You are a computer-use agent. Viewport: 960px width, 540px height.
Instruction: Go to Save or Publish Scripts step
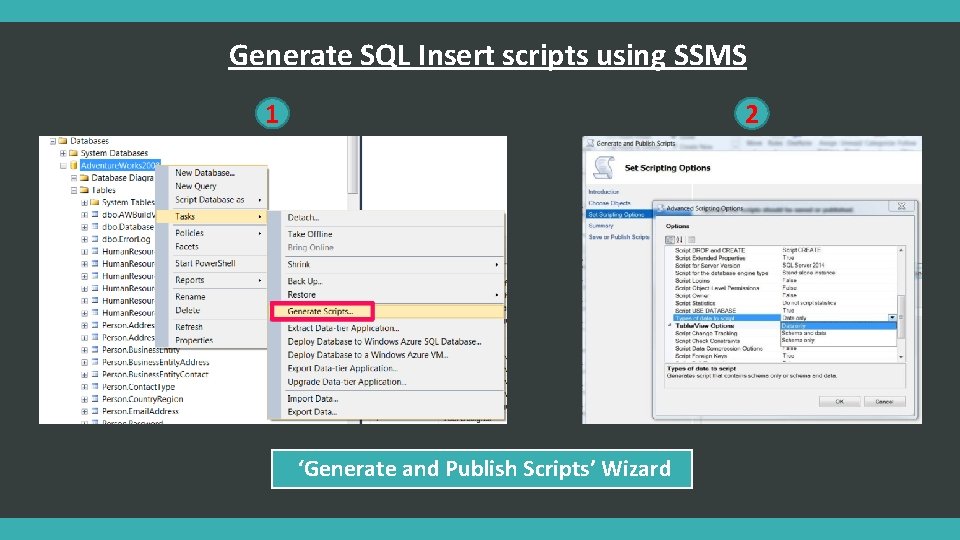pyautogui.click(x=619, y=237)
